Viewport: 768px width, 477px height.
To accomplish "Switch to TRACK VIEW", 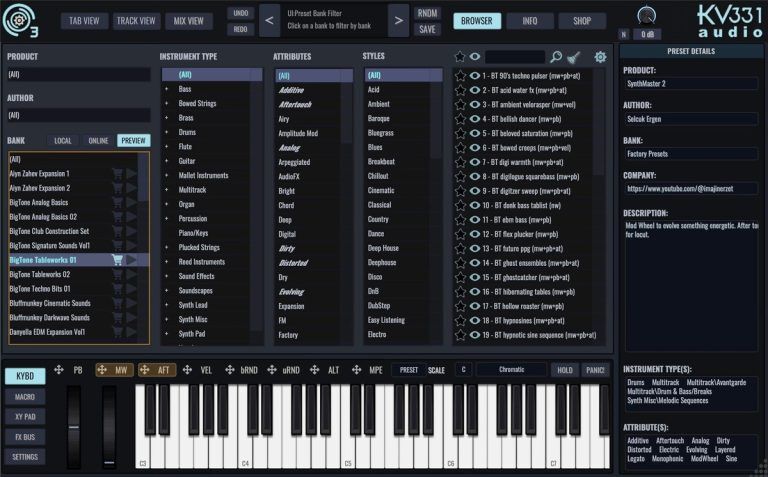I will point(136,21).
